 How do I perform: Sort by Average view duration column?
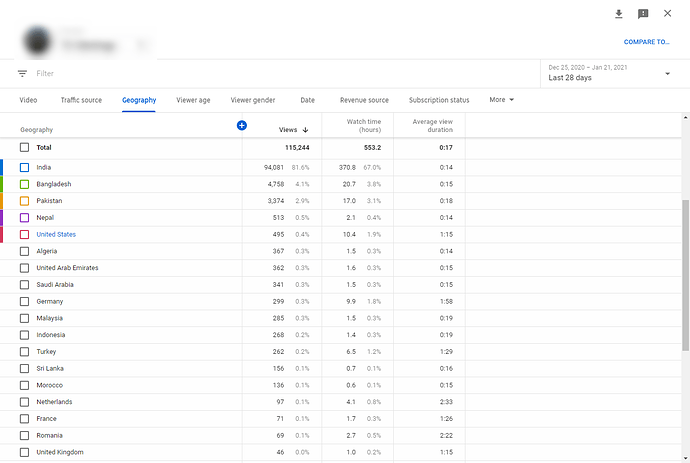pos(433,125)
